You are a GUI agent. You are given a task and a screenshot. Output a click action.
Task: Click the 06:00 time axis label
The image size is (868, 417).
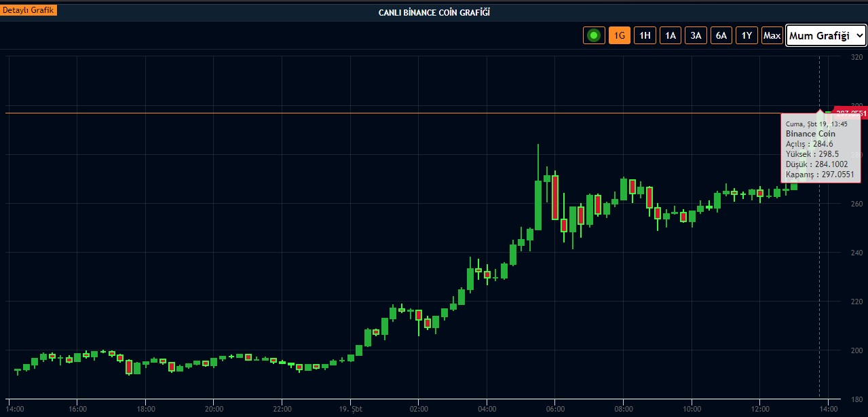[555, 409]
